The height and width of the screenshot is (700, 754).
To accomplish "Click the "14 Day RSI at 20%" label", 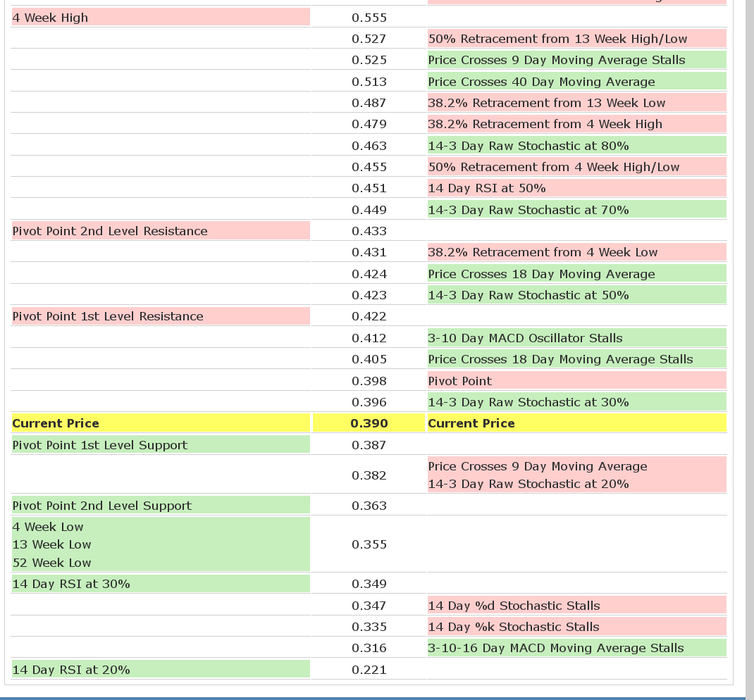I will tap(71, 670).
